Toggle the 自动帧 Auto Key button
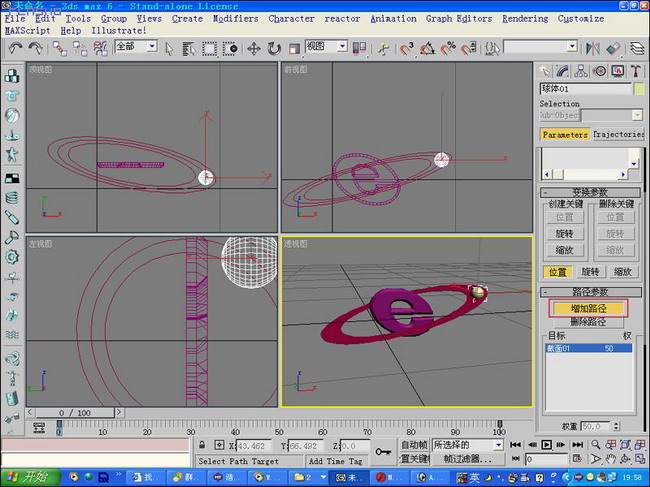This screenshot has width=650, height=487. pos(414,445)
